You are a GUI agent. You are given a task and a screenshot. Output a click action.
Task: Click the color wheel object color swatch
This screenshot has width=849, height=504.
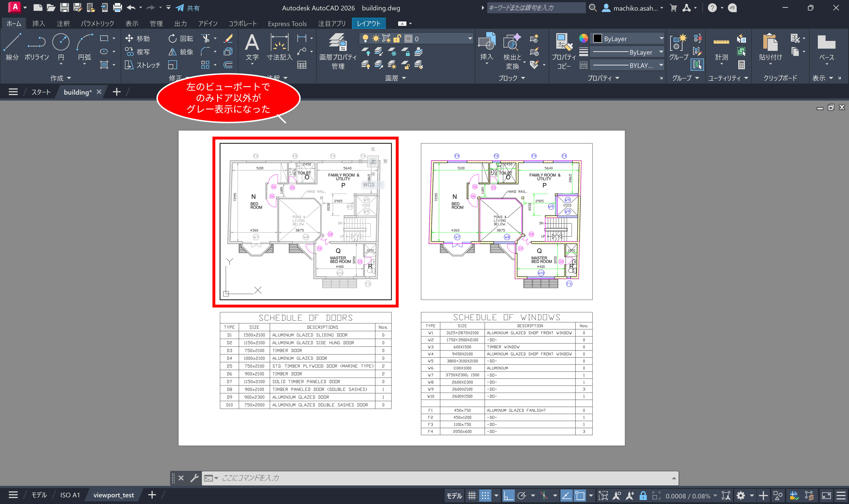pos(583,38)
